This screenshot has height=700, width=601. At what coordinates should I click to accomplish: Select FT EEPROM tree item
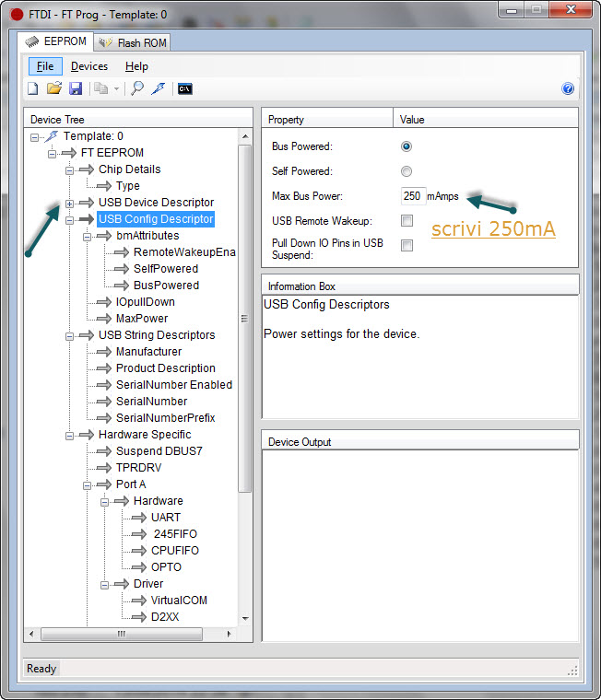point(112,153)
